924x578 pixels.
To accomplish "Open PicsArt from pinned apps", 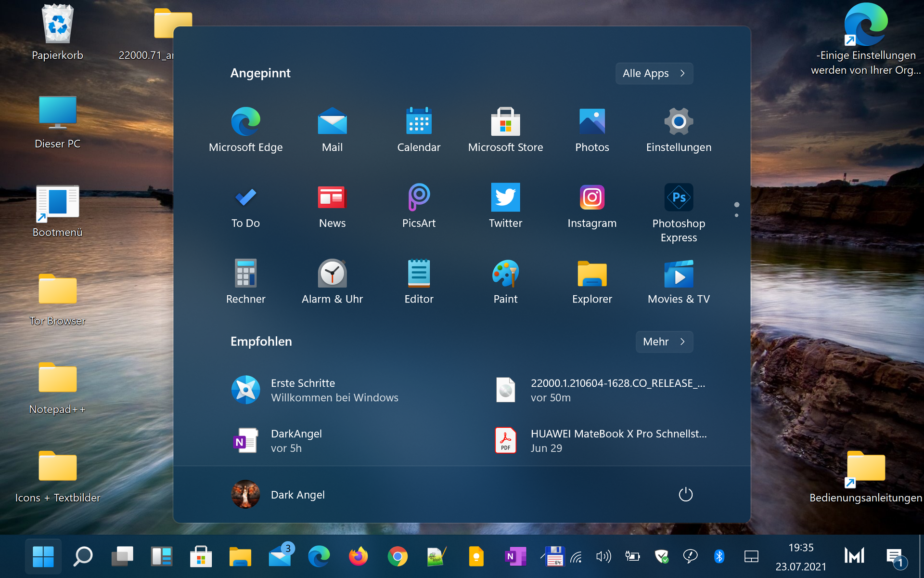I will tap(419, 206).
